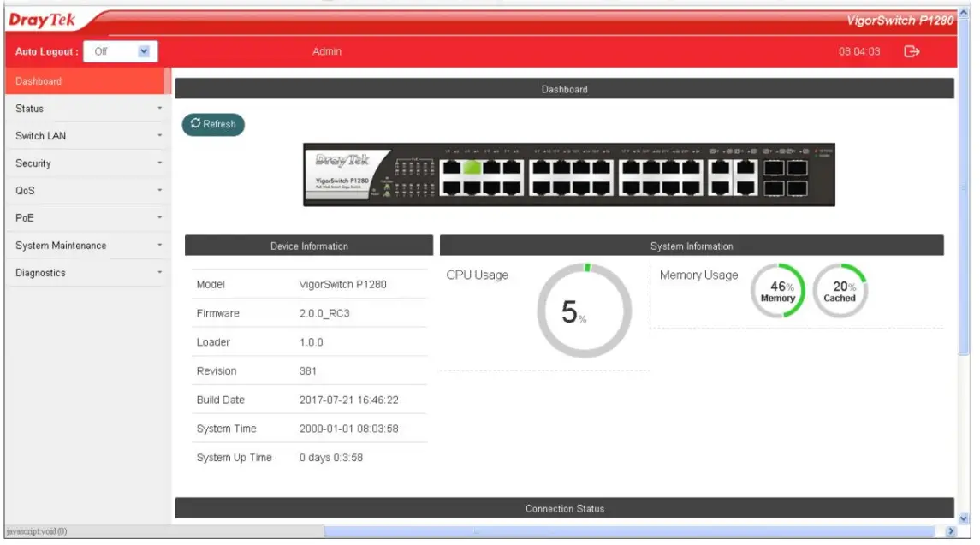Viewport: 980px width, 545px height.
Task: Click the Model value VigorSwitch P1280
Action: (x=342, y=284)
